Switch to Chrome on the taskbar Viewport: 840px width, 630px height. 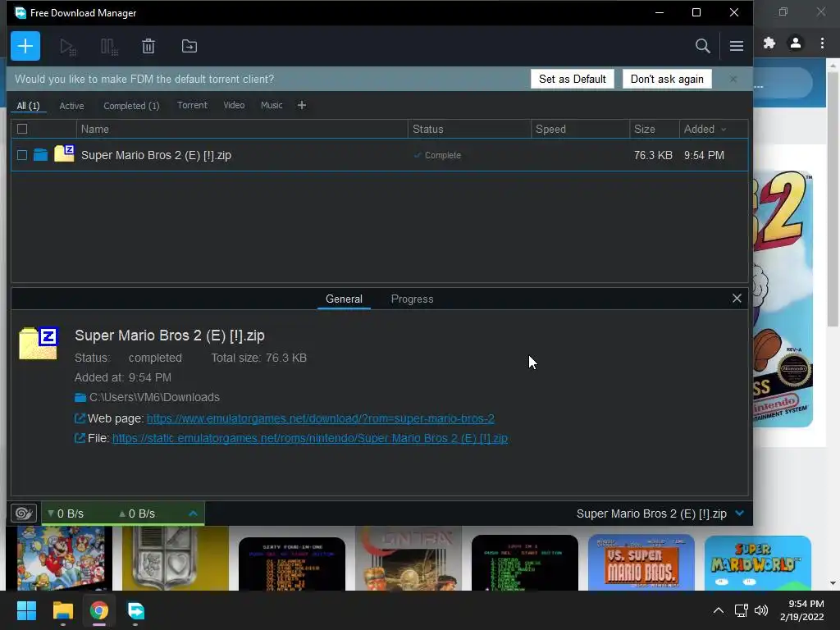pyautogui.click(x=99, y=610)
